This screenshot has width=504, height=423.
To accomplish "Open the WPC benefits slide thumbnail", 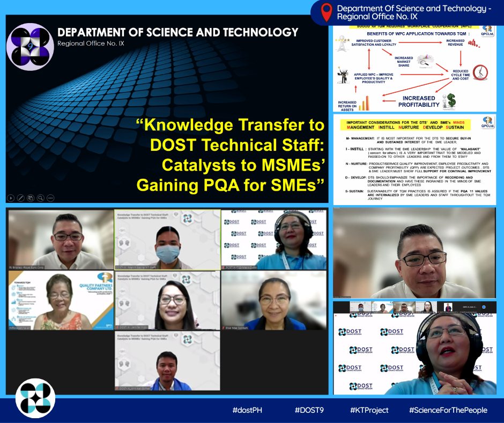I will [414, 69].
